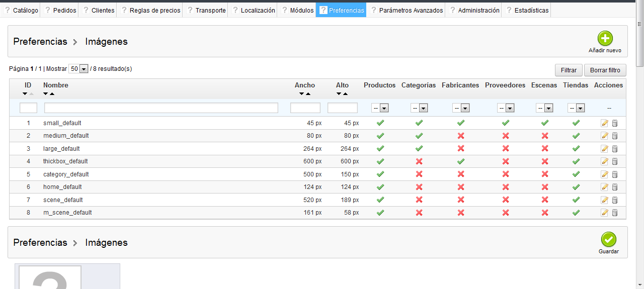This screenshot has height=289, width=644.
Task: Click the ID filter input field
Action: click(28, 108)
